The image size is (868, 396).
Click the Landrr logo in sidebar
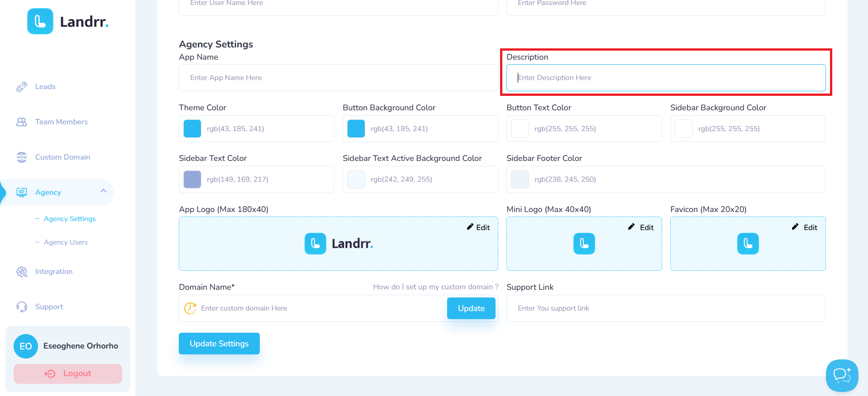pyautogui.click(x=68, y=21)
